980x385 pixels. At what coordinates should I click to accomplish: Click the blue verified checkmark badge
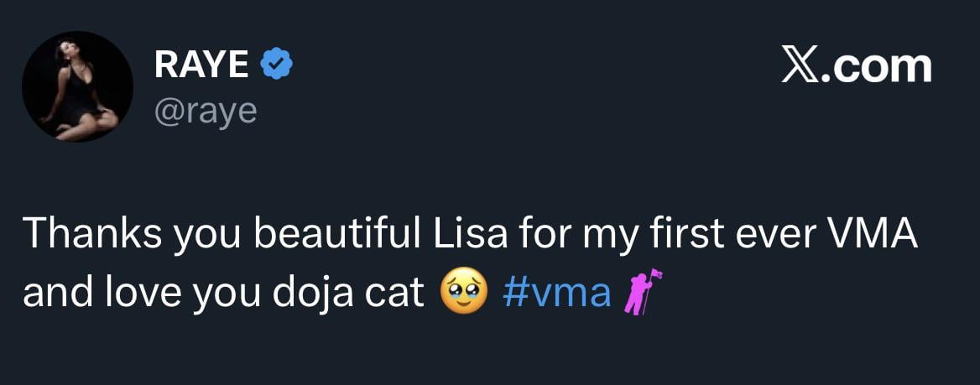(276, 65)
